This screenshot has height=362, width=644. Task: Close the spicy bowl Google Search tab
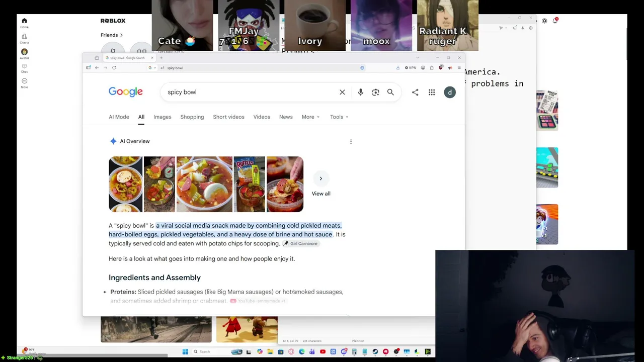[152, 58]
